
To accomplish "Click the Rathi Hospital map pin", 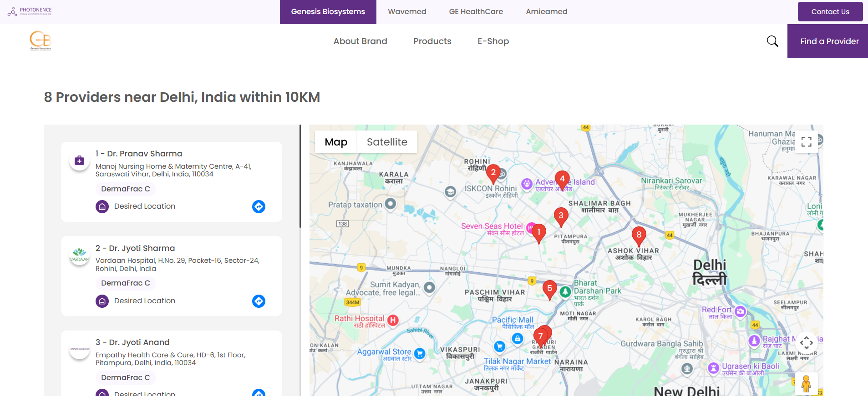I will tap(393, 321).
